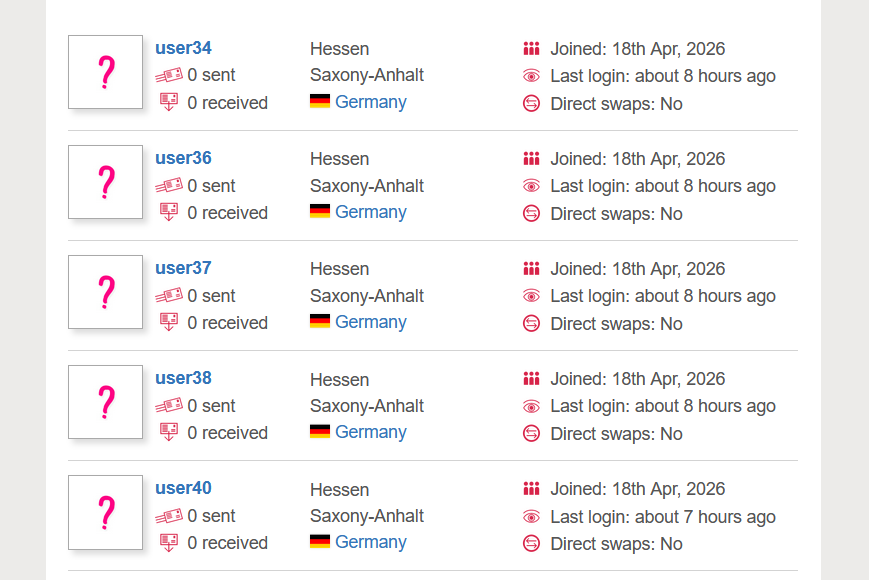Click the Germany flag icon for user34
869x580 pixels.
click(x=320, y=102)
